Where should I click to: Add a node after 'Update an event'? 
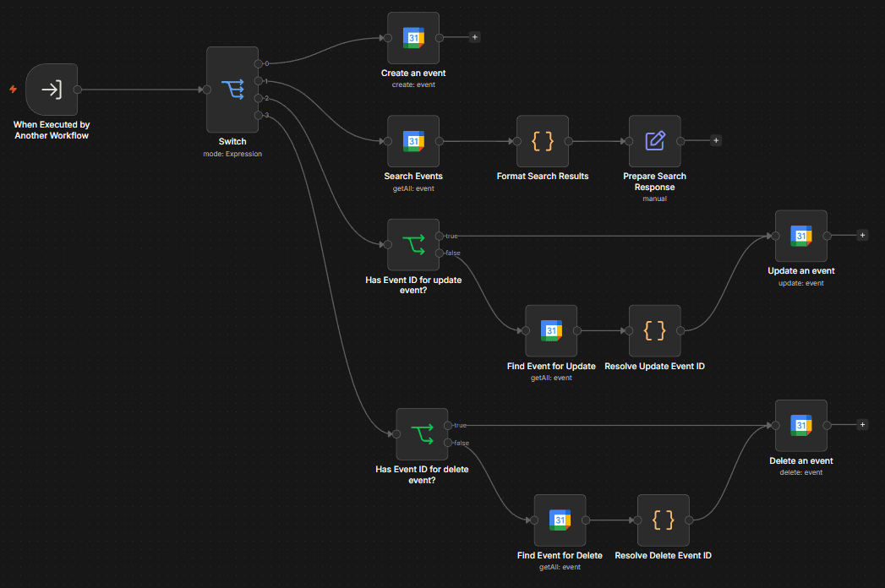point(862,236)
